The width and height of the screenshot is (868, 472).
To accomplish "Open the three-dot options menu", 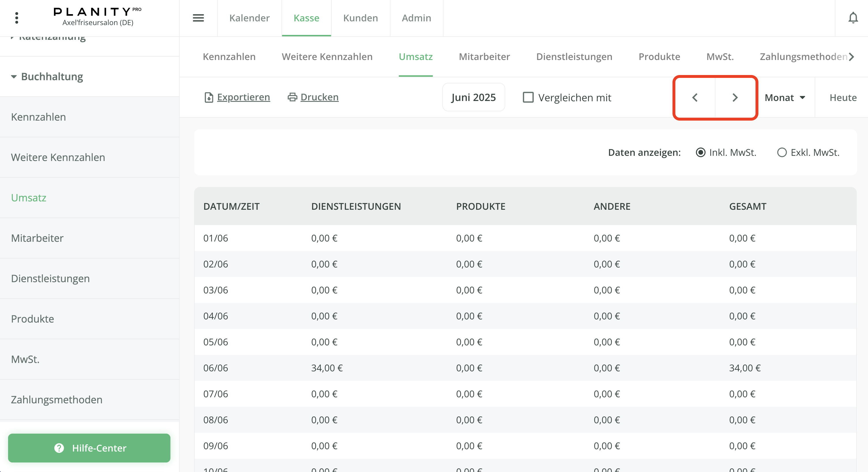I will click(x=16, y=18).
